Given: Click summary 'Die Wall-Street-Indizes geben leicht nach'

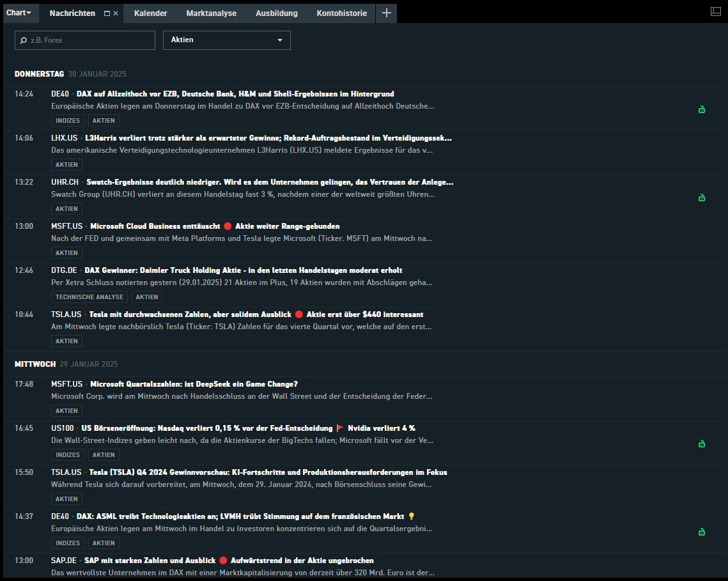Looking at the screenshot, I should click(242, 441).
